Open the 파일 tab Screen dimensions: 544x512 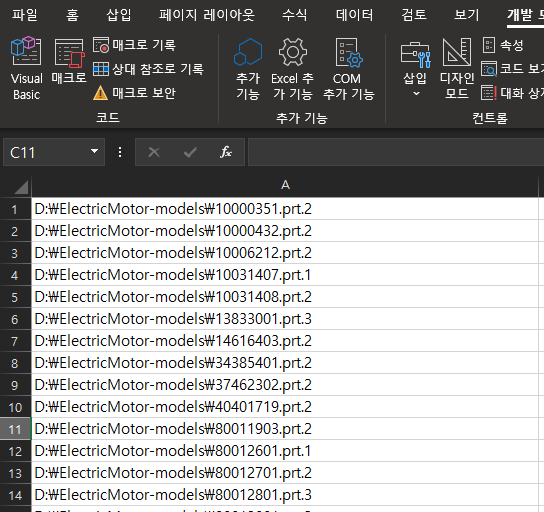click(x=25, y=15)
